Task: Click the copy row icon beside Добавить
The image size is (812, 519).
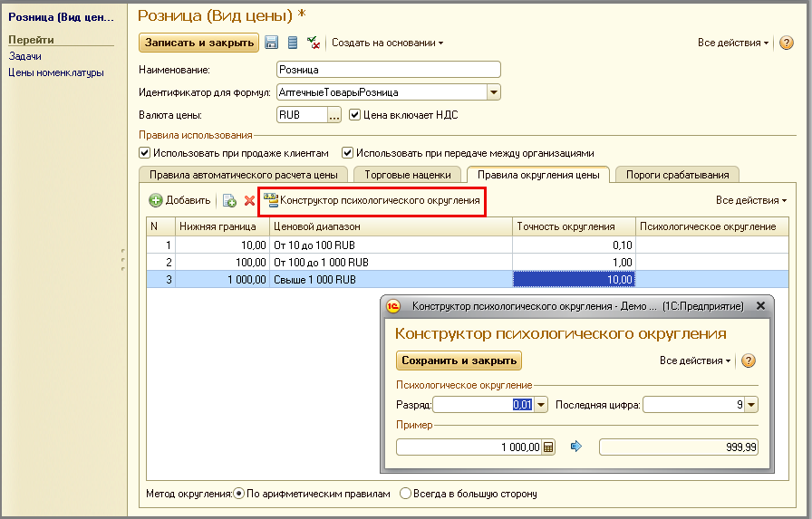Action: click(x=229, y=200)
